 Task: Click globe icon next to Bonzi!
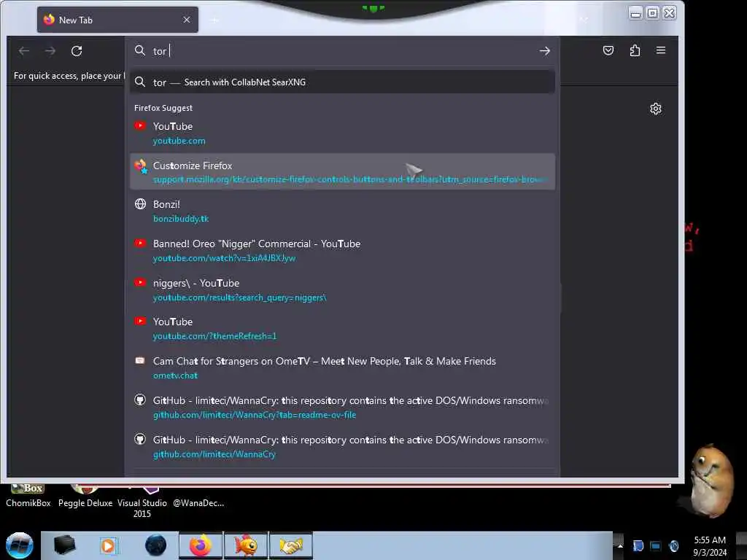tap(140, 204)
